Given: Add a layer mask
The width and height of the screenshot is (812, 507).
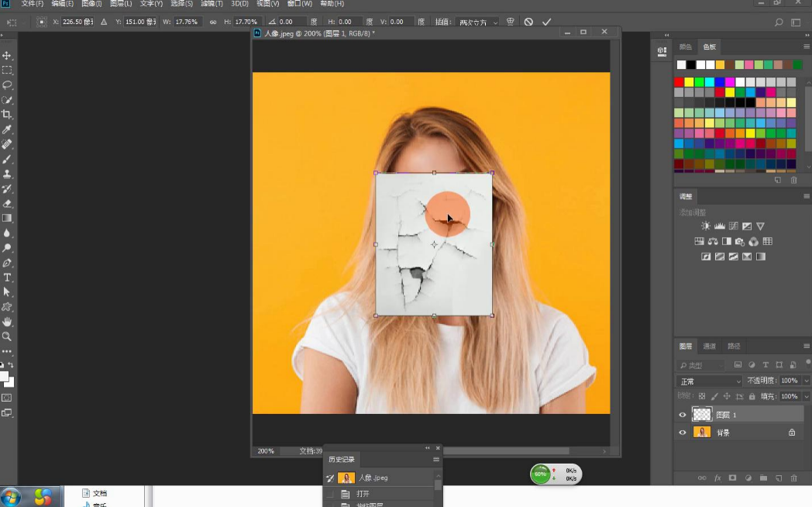Looking at the screenshot, I should click(x=732, y=478).
